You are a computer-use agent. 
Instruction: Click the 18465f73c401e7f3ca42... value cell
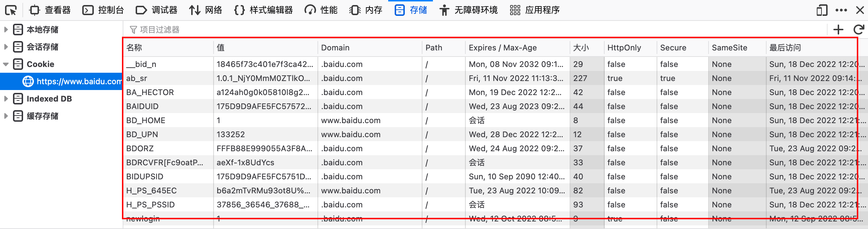click(266, 64)
